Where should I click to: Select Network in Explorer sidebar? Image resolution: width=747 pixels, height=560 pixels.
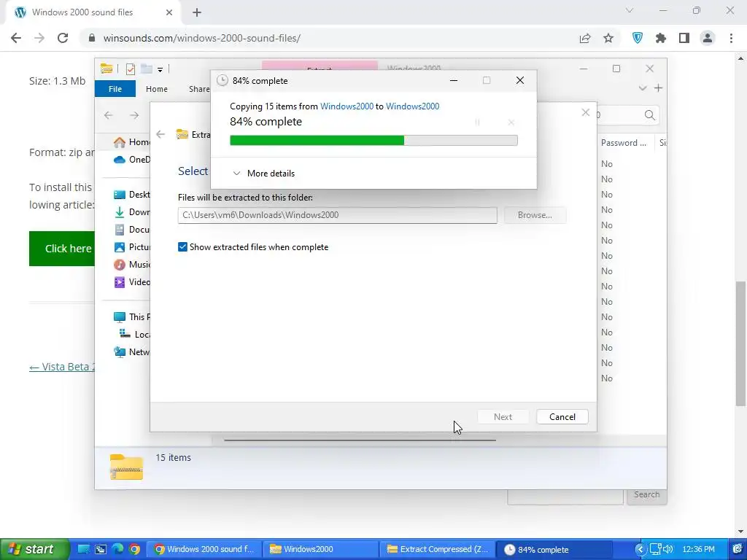pos(132,352)
